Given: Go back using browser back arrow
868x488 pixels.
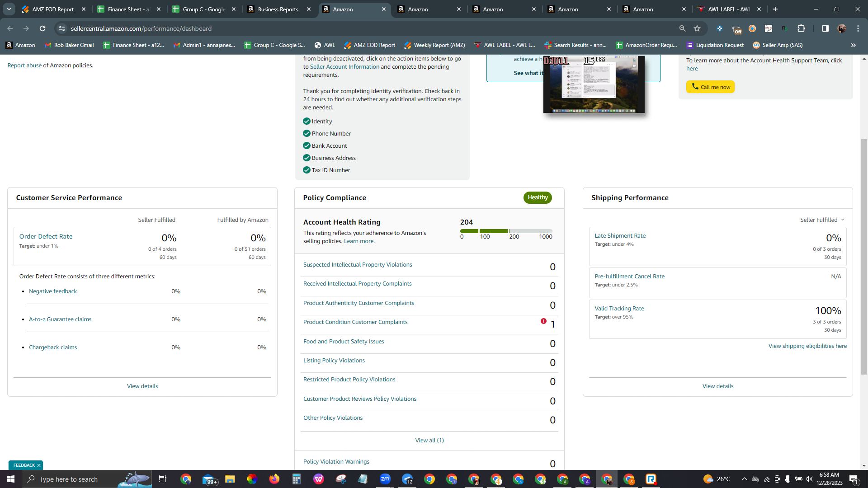Looking at the screenshot, I should coord(10,28).
